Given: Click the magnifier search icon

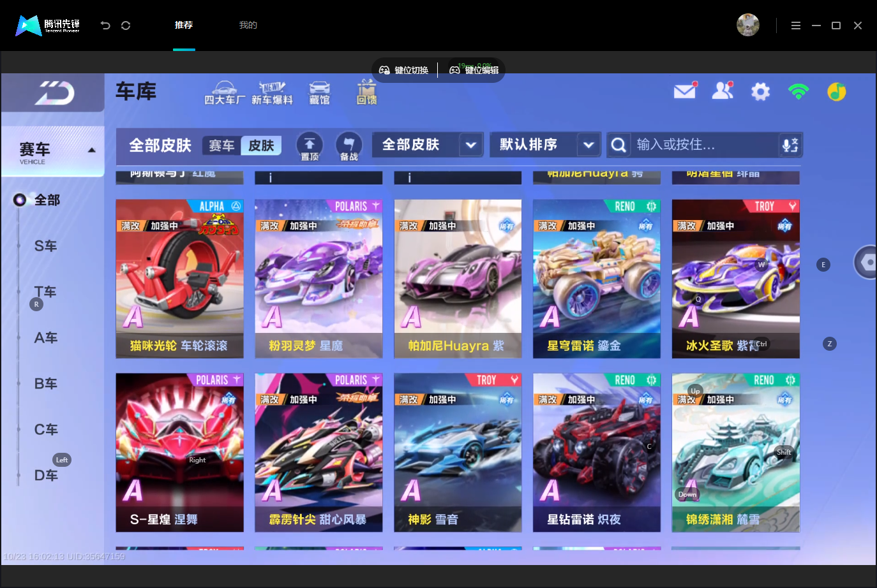Looking at the screenshot, I should click(x=618, y=145).
